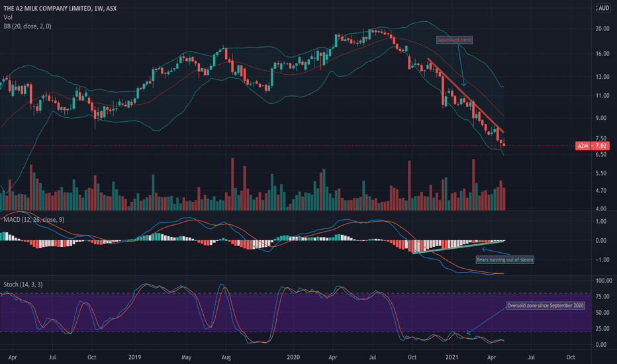Click the Stoch axis value 25.00
Screen dimensions: 617x364
click(602, 328)
